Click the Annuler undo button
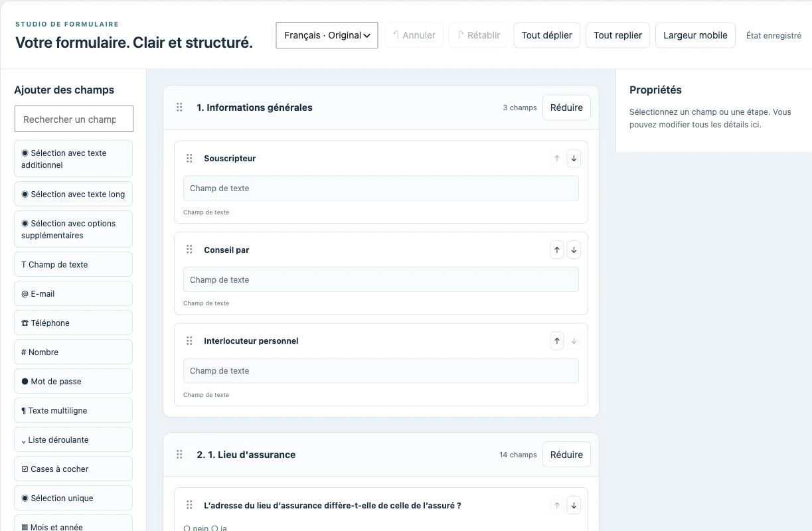Screen dimensions: 812x531 point(414,35)
